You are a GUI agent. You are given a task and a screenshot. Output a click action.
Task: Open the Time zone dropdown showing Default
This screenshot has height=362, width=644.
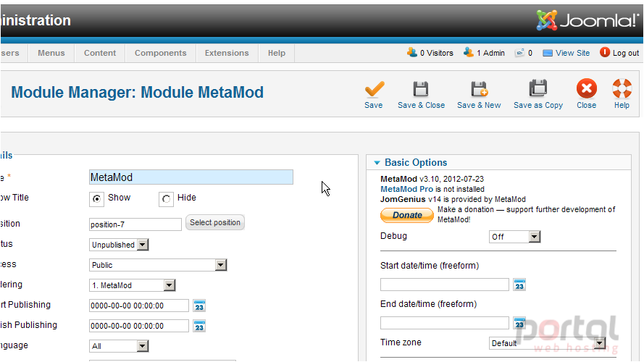[547, 342]
